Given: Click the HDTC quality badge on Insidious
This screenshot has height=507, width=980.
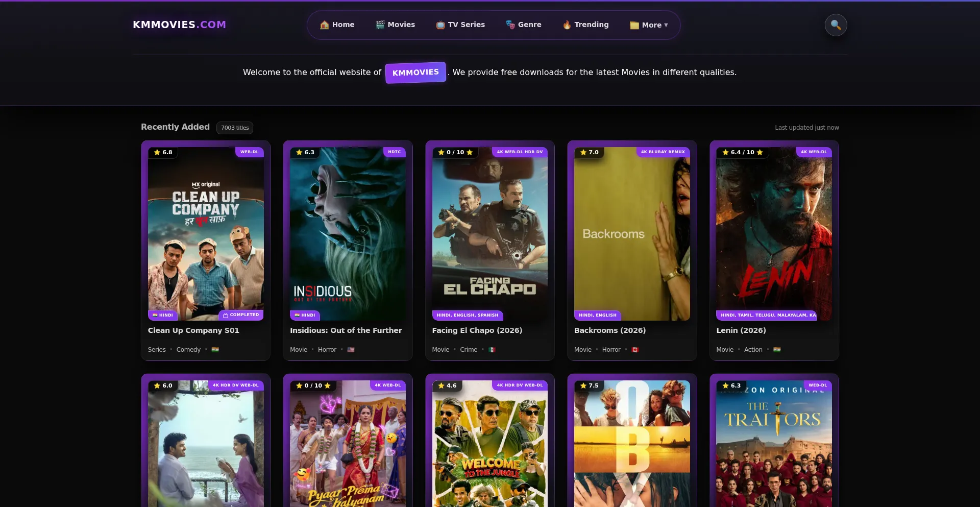Looking at the screenshot, I should (x=394, y=152).
